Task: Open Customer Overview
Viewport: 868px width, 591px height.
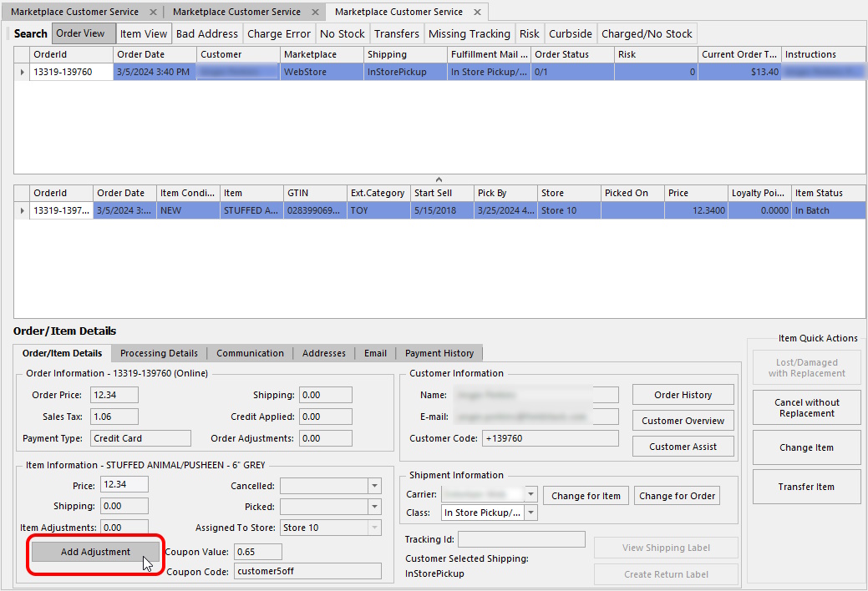Action: pos(683,421)
